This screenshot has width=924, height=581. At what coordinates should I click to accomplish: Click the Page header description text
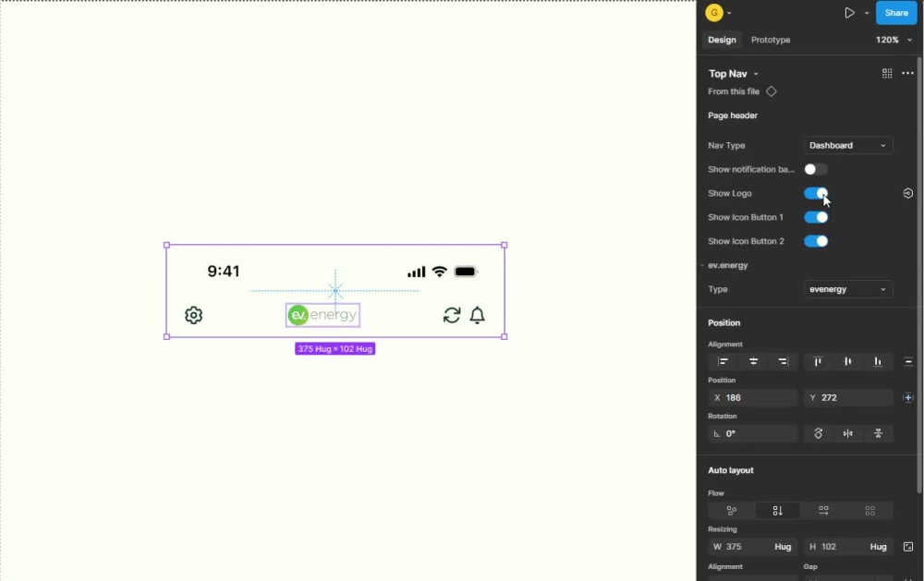coord(733,115)
